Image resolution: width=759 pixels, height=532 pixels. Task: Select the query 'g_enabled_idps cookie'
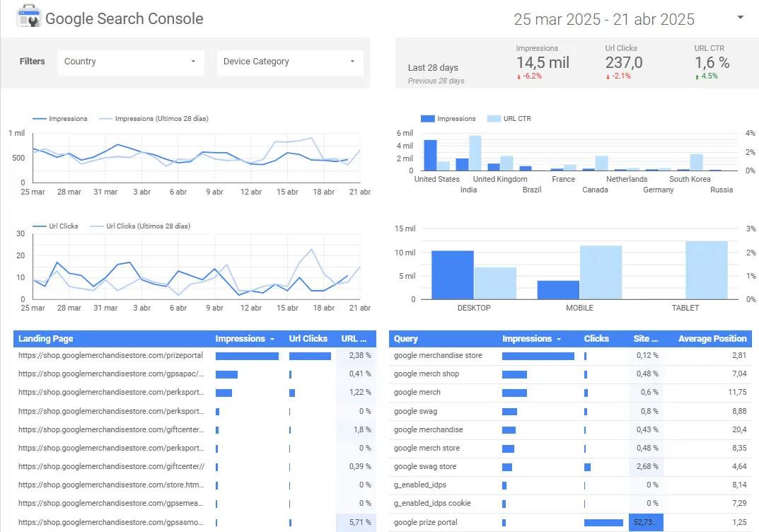point(431,504)
